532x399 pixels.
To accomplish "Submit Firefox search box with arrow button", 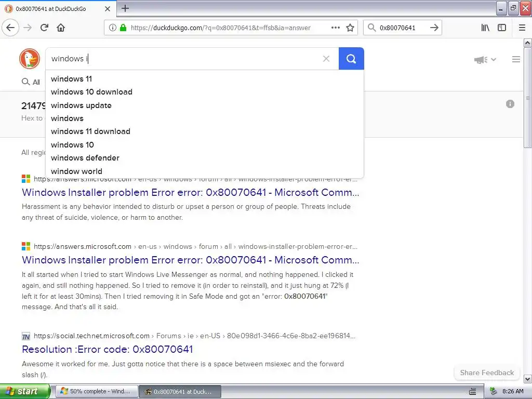I will click(x=434, y=28).
